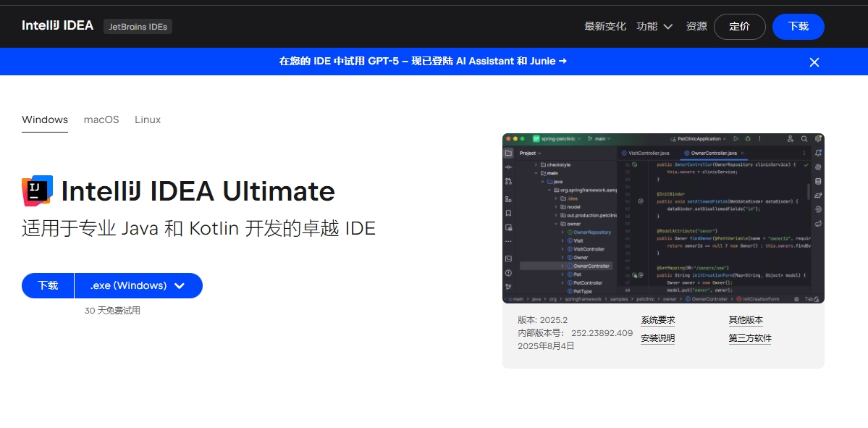
Task: Expand the 功能 dropdown menu
Action: [654, 26]
